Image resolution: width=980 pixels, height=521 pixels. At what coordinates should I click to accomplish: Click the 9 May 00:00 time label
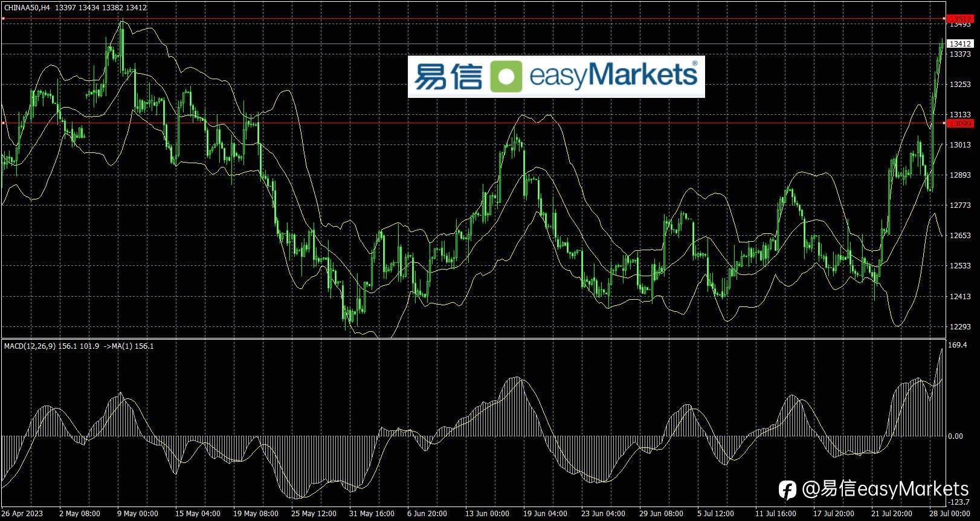coord(138,514)
